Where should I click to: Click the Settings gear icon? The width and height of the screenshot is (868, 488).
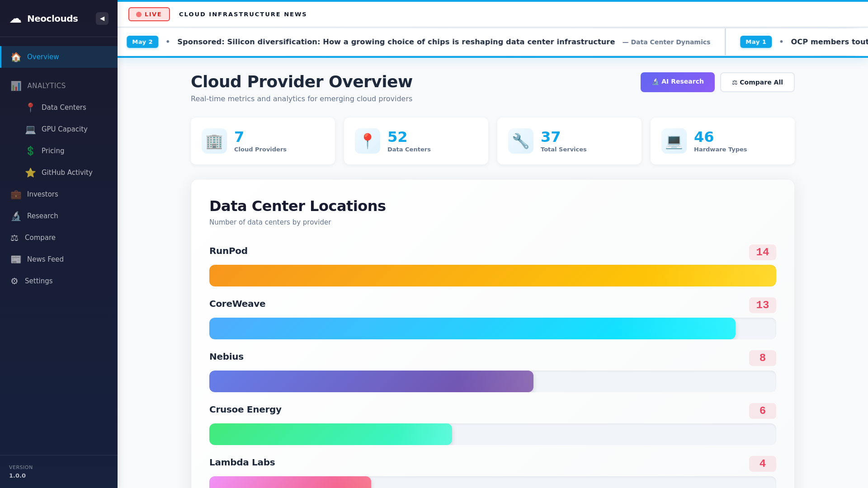(14, 281)
